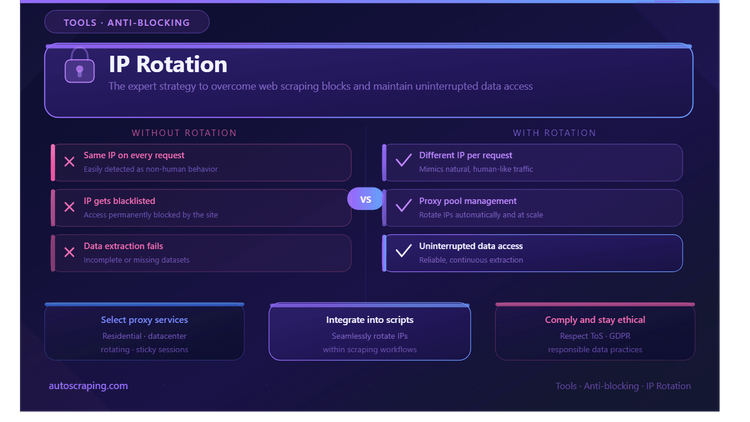Select 'Rotate IPs automatically and at scale' text

pos(481,215)
